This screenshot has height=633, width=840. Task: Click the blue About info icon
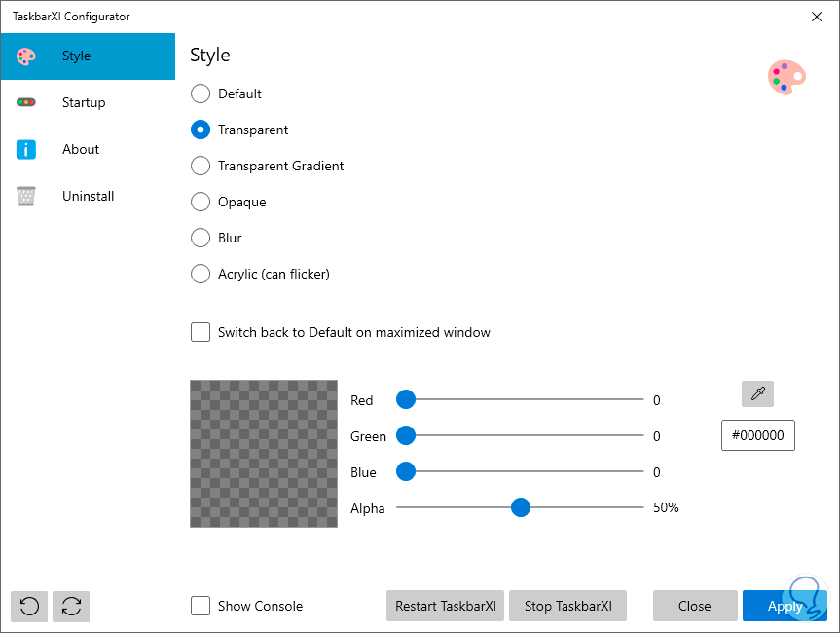(x=26, y=149)
